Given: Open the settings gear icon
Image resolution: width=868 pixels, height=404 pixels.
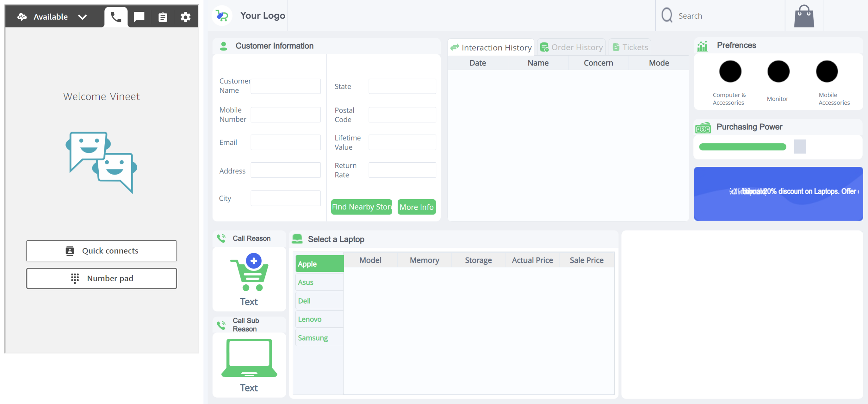Looking at the screenshot, I should 185,17.
